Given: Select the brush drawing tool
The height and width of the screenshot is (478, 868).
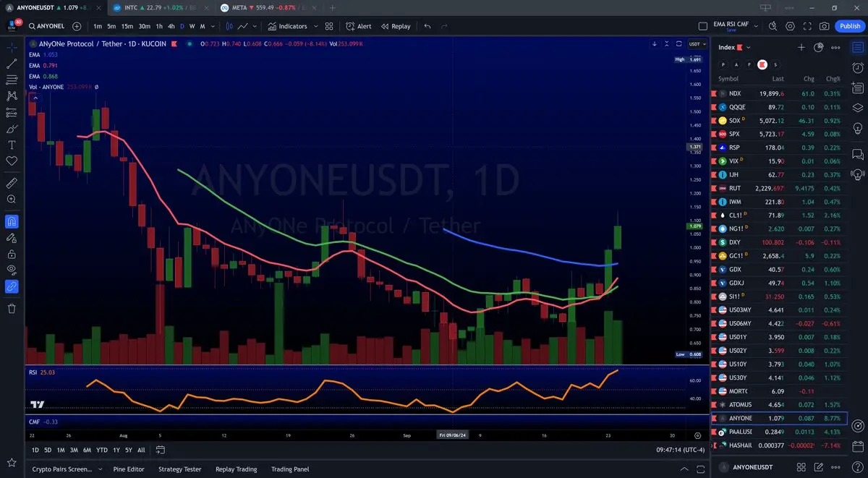Looking at the screenshot, I should point(12,129).
